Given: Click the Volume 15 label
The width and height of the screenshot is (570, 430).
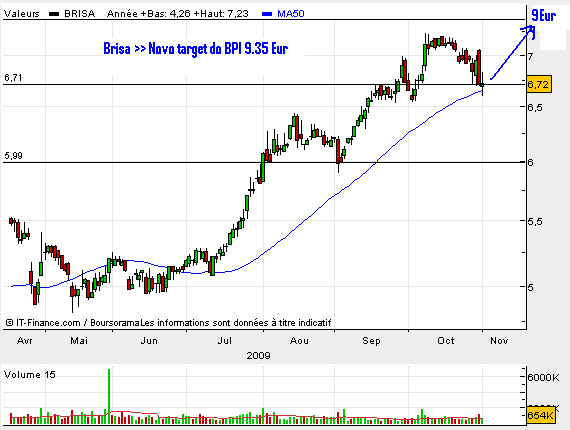Looking at the screenshot, I should pos(29,375).
